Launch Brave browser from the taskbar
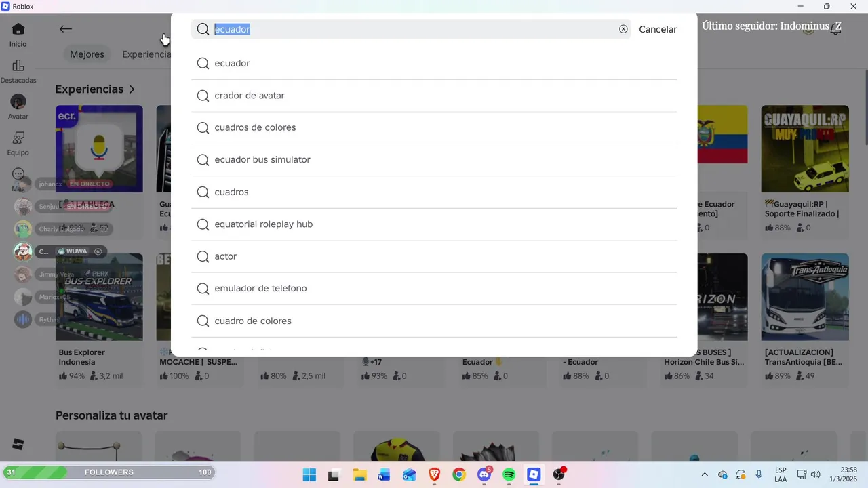868x488 pixels. pos(434,474)
